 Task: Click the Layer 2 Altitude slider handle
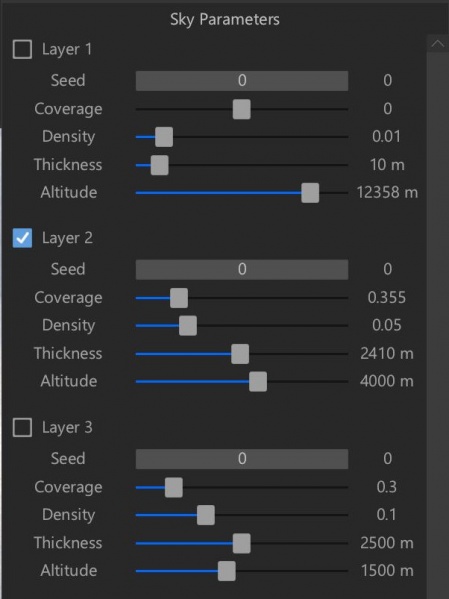258,382
